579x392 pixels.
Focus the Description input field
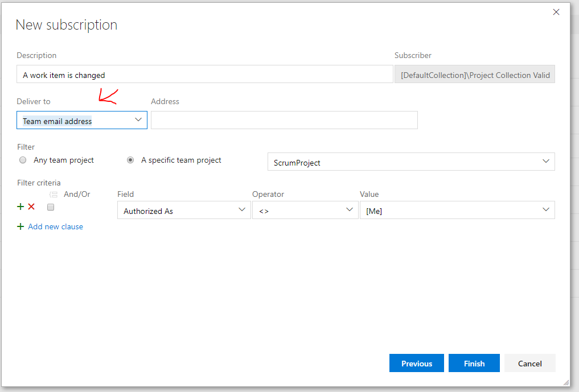point(204,75)
